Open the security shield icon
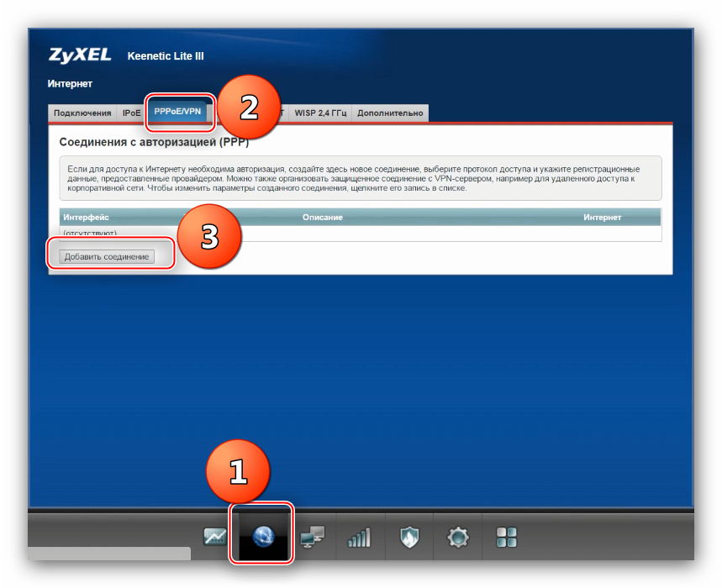Screen dimensions: 722x588 click(408, 538)
